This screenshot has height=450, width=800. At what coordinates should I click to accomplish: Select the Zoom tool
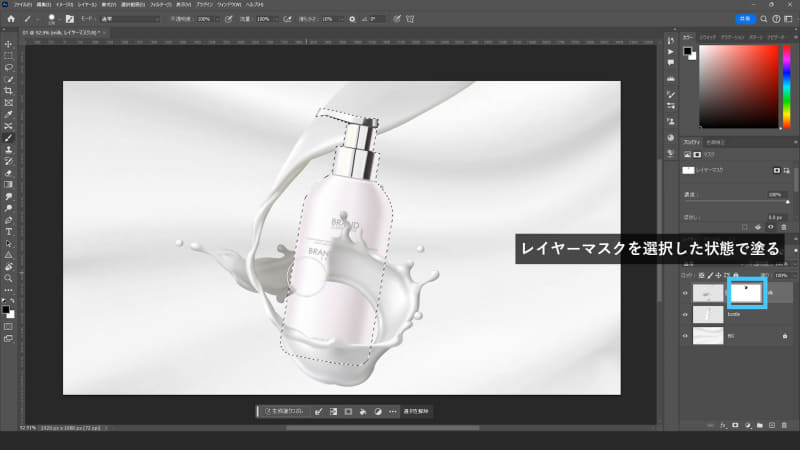pos(8,279)
